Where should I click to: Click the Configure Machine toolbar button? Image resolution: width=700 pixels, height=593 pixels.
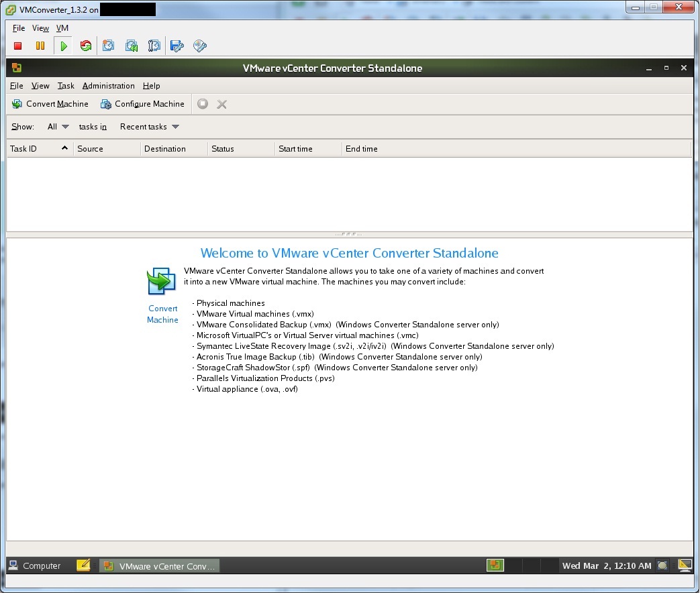[142, 104]
